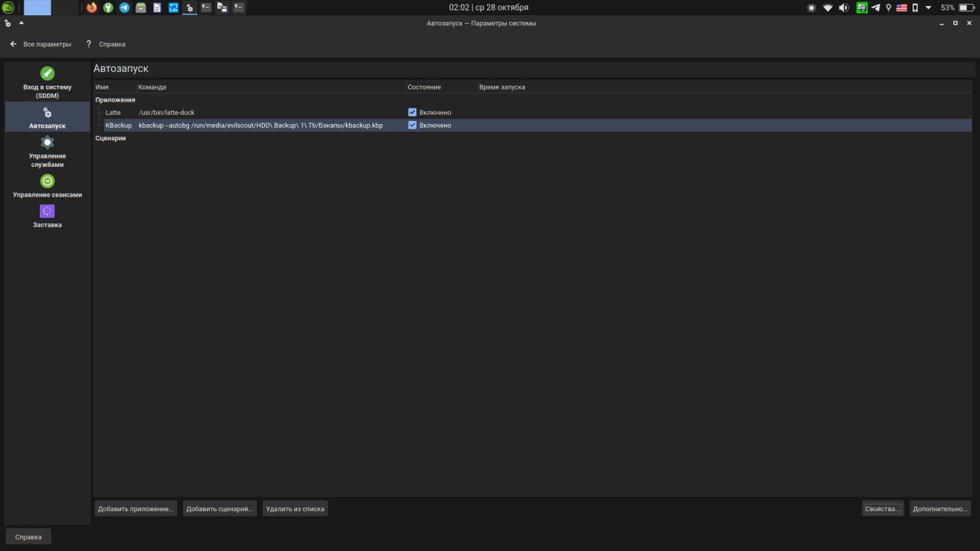This screenshot has width=980, height=551.
Task: Click Добавить сценарий button
Action: tap(220, 508)
